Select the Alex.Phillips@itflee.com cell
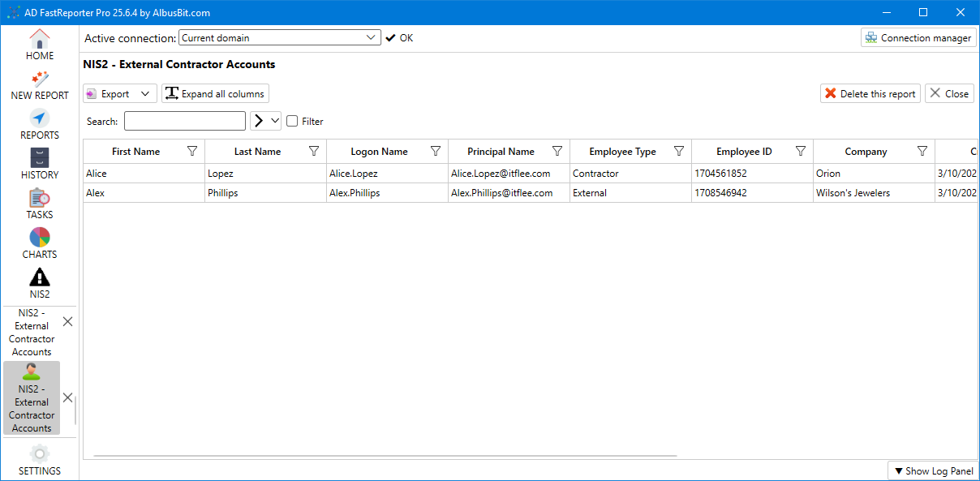The width and height of the screenshot is (980, 481). (x=509, y=193)
